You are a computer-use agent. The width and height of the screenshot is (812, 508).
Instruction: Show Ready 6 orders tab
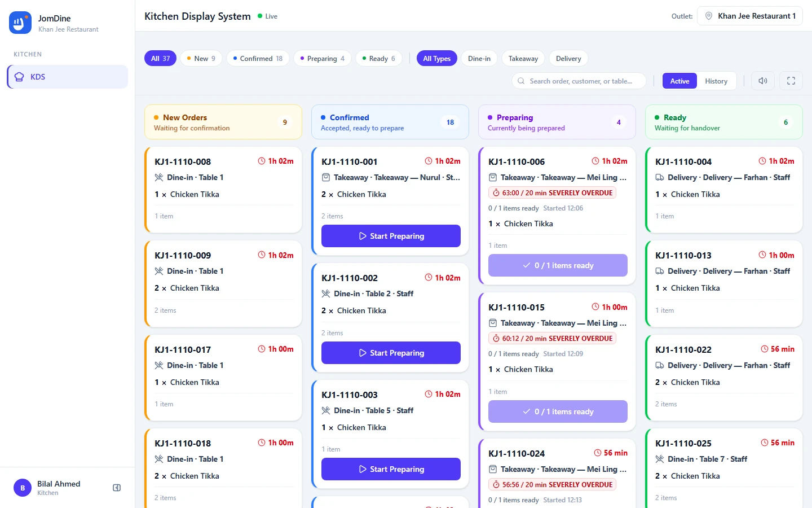coord(379,58)
